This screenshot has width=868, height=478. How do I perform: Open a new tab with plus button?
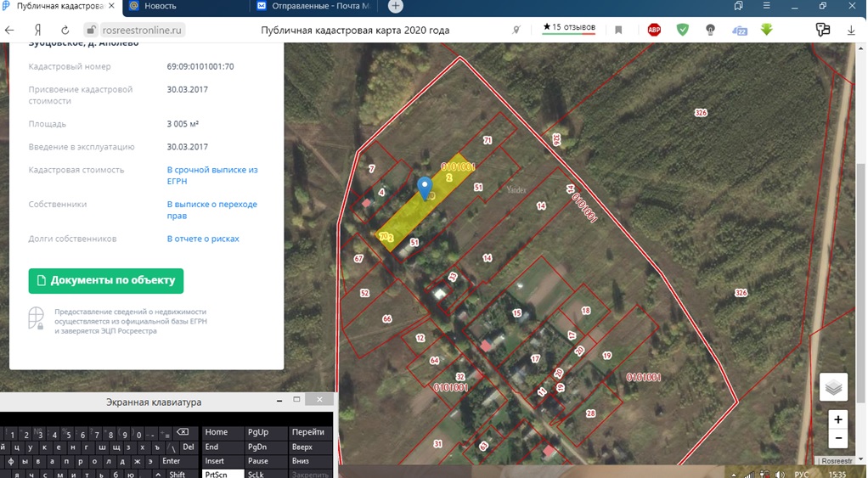tap(395, 6)
